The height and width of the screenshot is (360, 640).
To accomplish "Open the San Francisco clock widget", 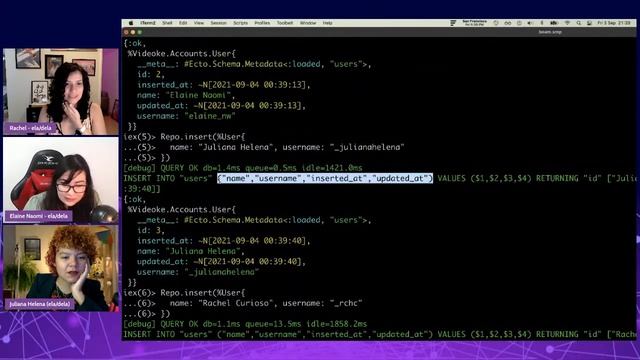I will pyautogui.click(x=474, y=23).
